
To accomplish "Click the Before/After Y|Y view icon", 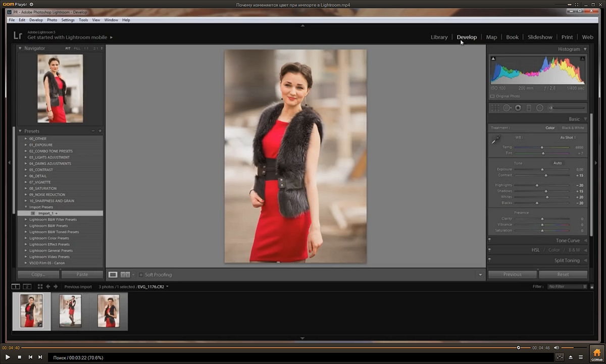I will tap(125, 275).
